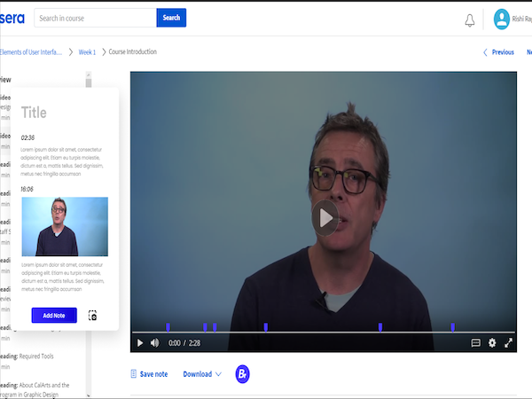Open video settings gear
The width and height of the screenshot is (532, 399).
click(492, 342)
